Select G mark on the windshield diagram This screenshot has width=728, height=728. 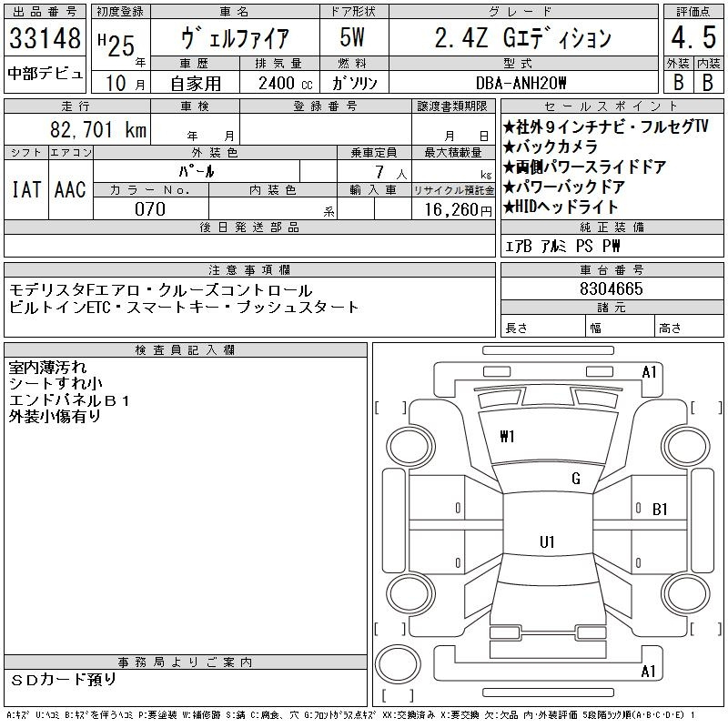click(x=576, y=479)
